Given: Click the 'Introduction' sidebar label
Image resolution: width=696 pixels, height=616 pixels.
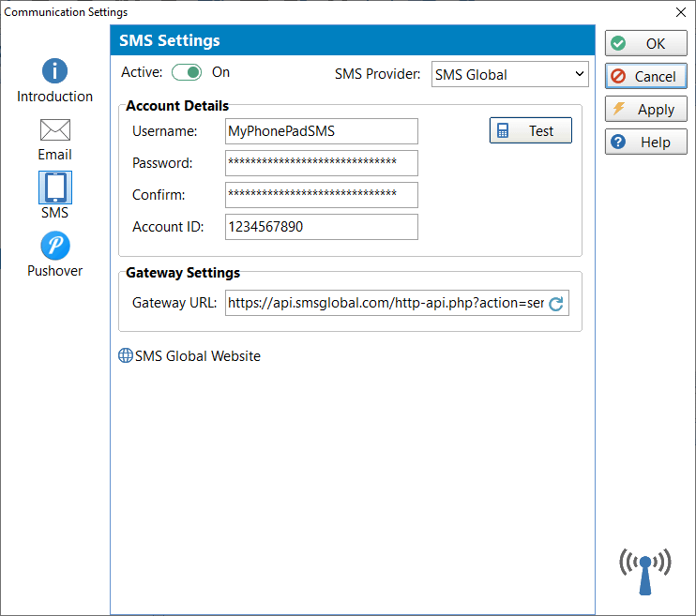Looking at the screenshot, I should point(54,97).
